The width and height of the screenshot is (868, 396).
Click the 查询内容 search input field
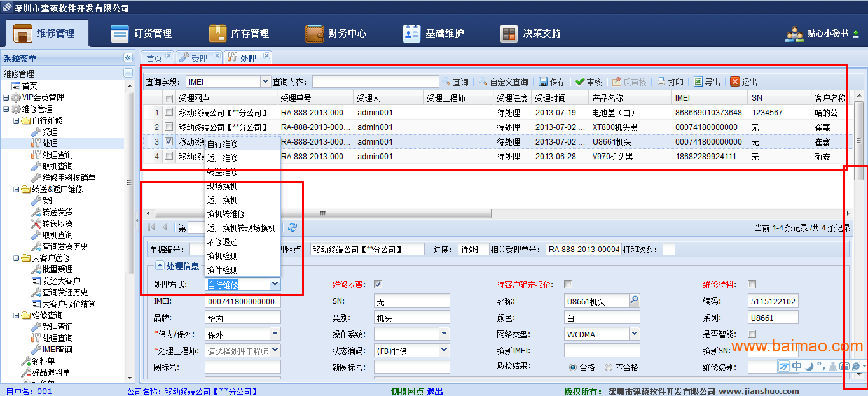coord(375,82)
